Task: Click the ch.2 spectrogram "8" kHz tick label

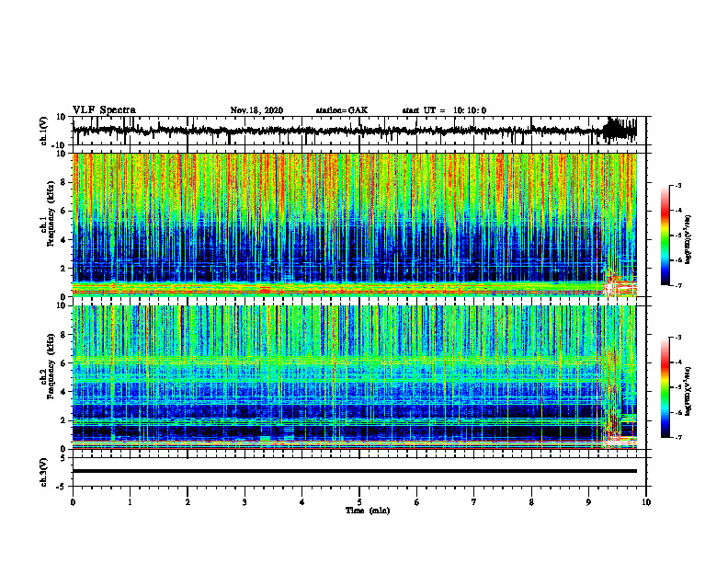Action: [64, 335]
